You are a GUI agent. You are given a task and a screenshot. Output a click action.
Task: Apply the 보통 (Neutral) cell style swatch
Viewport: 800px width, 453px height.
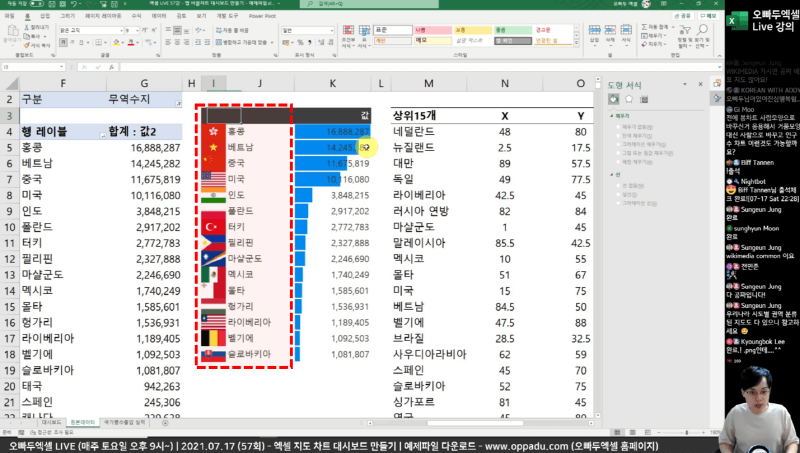click(473, 30)
